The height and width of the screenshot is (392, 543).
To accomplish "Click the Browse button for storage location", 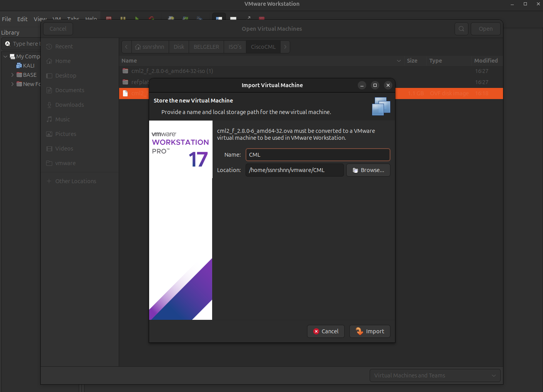I will (x=368, y=170).
